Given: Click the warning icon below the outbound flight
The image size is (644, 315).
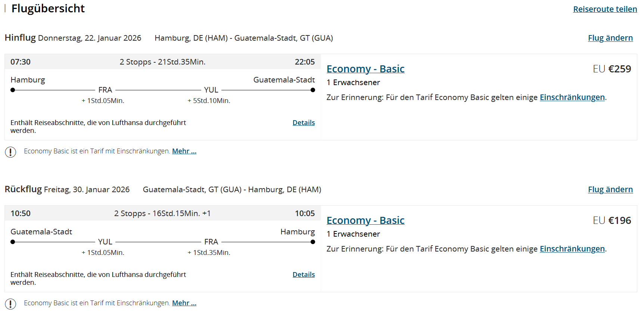Looking at the screenshot, I should pyautogui.click(x=10, y=152).
